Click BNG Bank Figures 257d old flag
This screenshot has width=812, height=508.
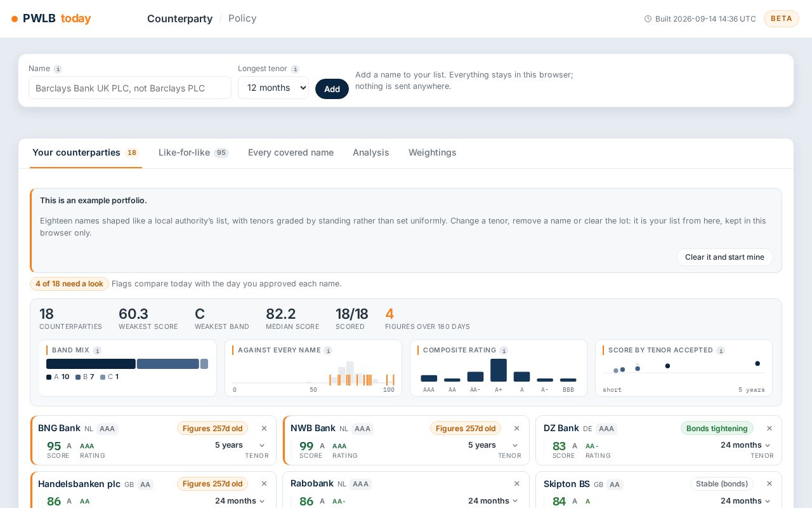click(x=213, y=429)
